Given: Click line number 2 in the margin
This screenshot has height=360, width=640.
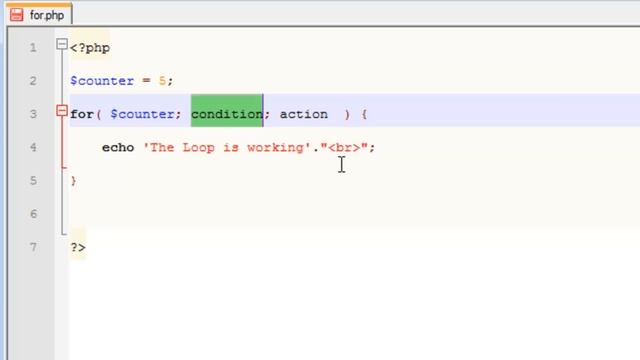Looking at the screenshot, I should point(33,81).
